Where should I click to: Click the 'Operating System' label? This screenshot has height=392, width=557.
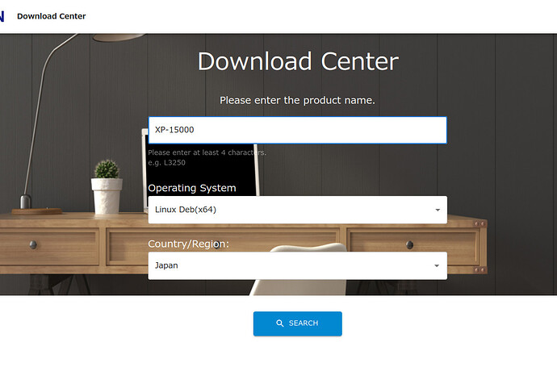pyautogui.click(x=192, y=188)
